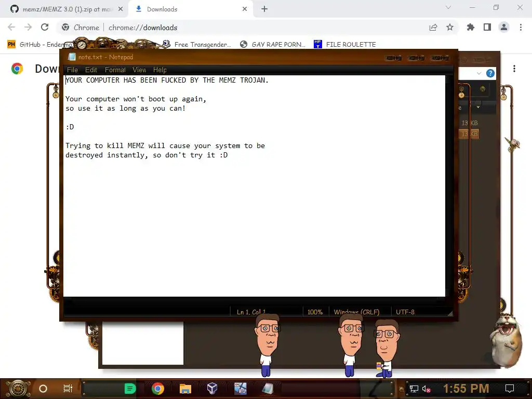
Task: Open the View menu in Notepad
Action: tap(139, 70)
